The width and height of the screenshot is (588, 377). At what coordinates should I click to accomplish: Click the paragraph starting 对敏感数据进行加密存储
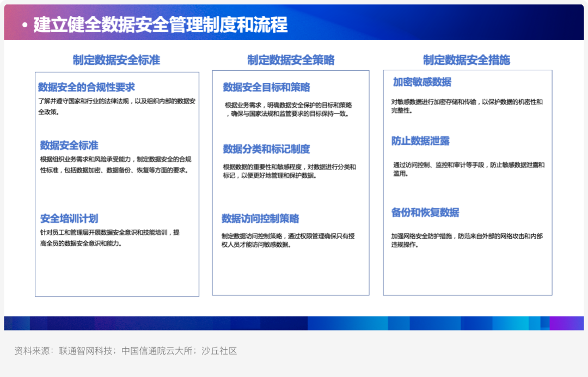pos(467,106)
